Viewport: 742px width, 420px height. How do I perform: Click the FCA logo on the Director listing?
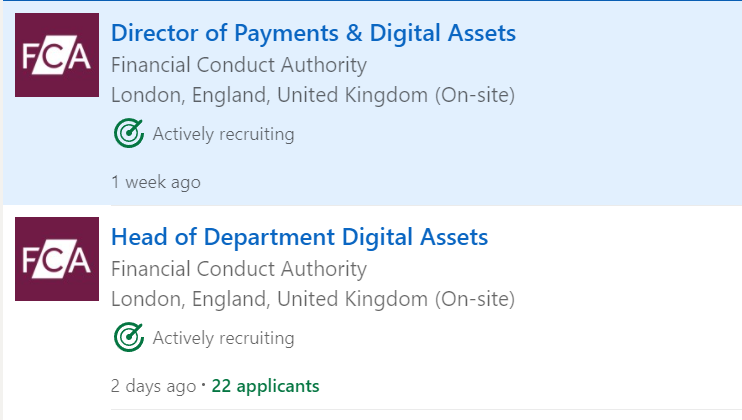(x=56, y=55)
